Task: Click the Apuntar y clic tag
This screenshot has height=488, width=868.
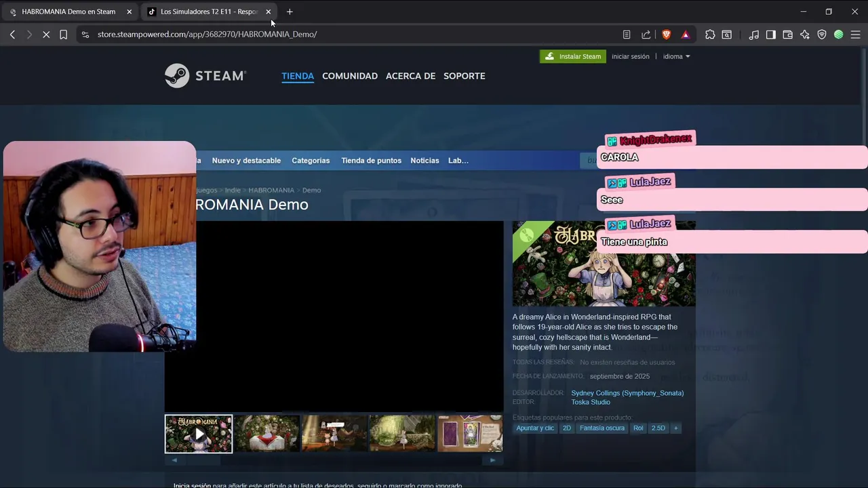Action: point(535,428)
